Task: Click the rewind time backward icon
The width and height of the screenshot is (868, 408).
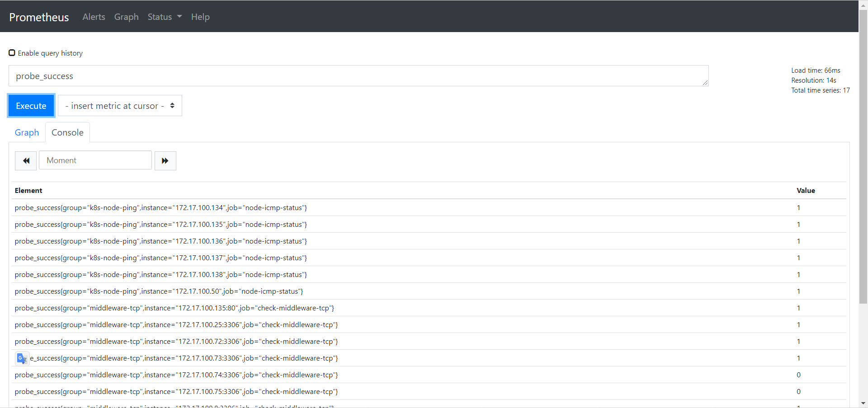Action: pyautogui.click(x=26, y=161)
